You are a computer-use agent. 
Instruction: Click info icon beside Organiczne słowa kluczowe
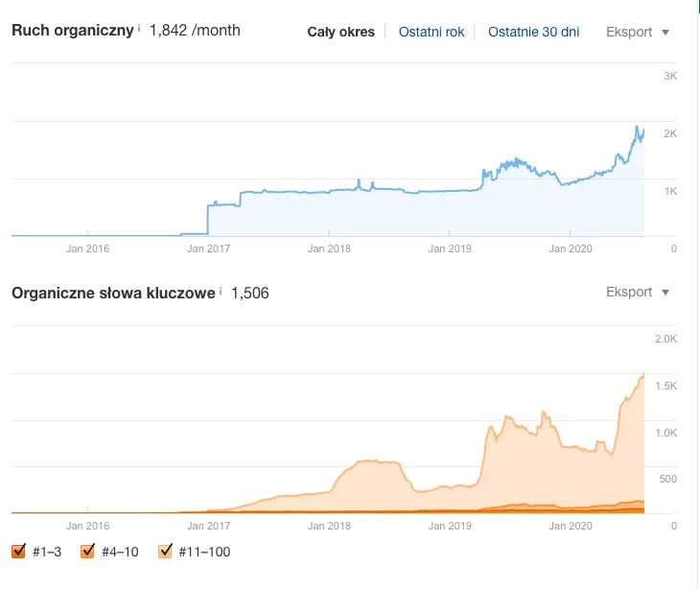[221, 290]
